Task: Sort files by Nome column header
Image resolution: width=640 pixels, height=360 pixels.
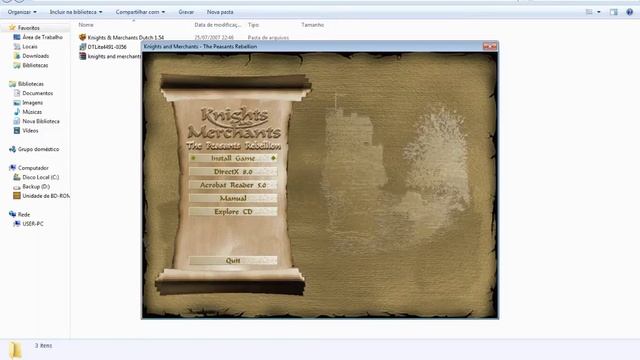Action: coord(86,25)
